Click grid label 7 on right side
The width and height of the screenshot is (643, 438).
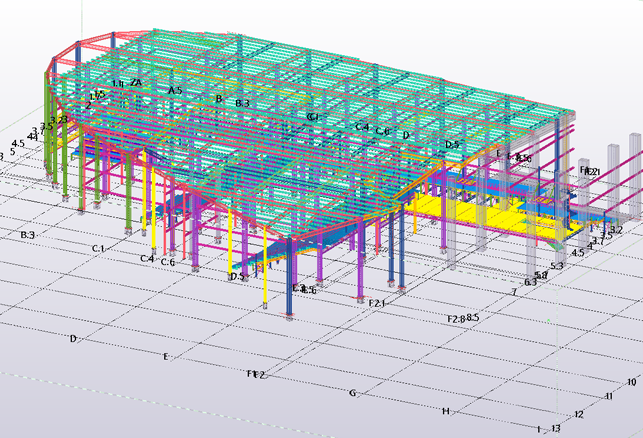coord(514,292)
